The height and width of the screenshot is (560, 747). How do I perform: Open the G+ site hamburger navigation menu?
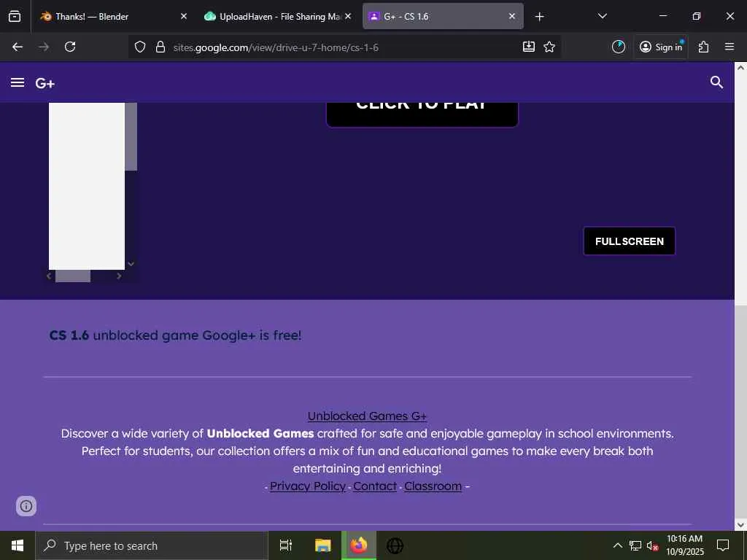point(18,82)
